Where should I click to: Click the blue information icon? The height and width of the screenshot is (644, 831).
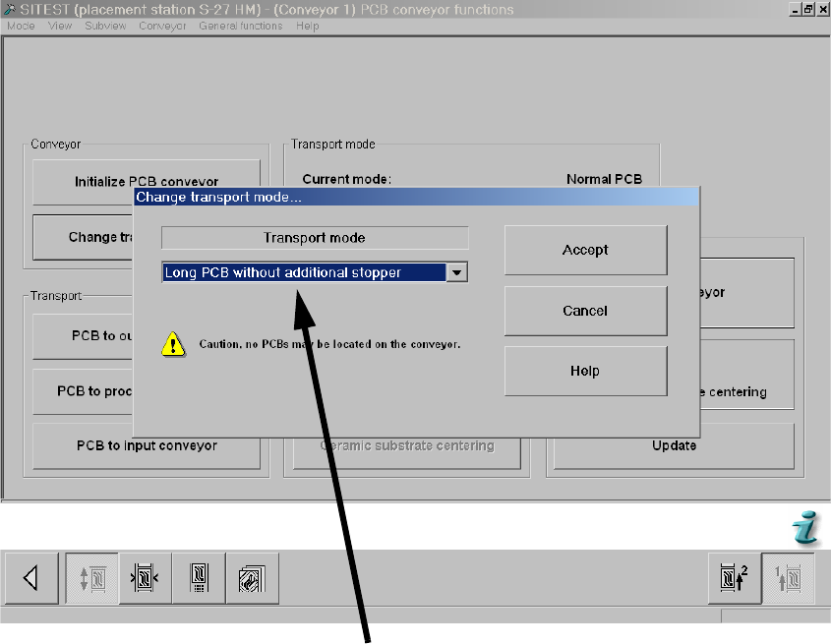[805, 527]
